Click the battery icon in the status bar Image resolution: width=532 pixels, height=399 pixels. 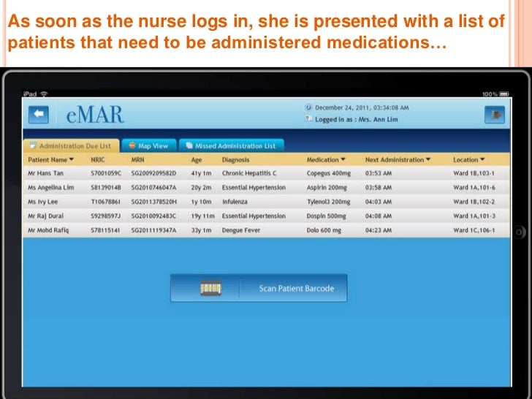click(504, 94)
